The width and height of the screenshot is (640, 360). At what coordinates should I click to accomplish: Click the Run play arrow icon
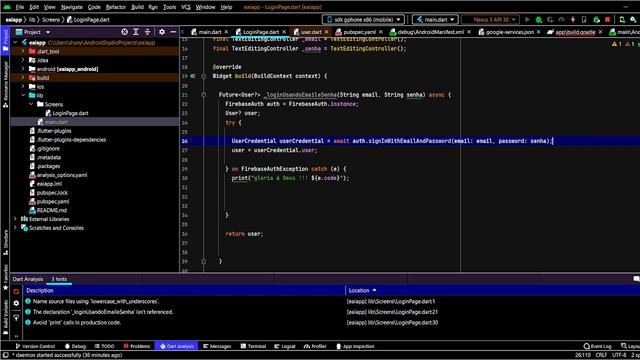527,20
